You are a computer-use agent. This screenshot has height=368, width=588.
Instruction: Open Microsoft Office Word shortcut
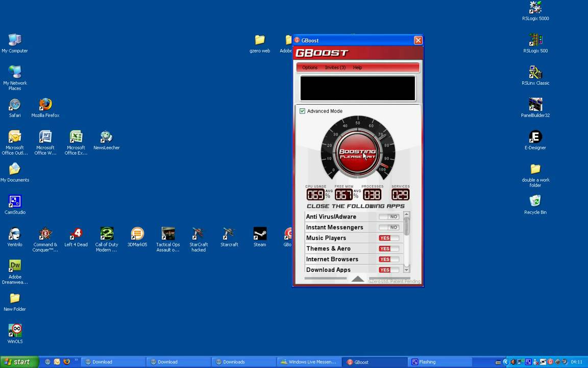(x=45, y=142)
